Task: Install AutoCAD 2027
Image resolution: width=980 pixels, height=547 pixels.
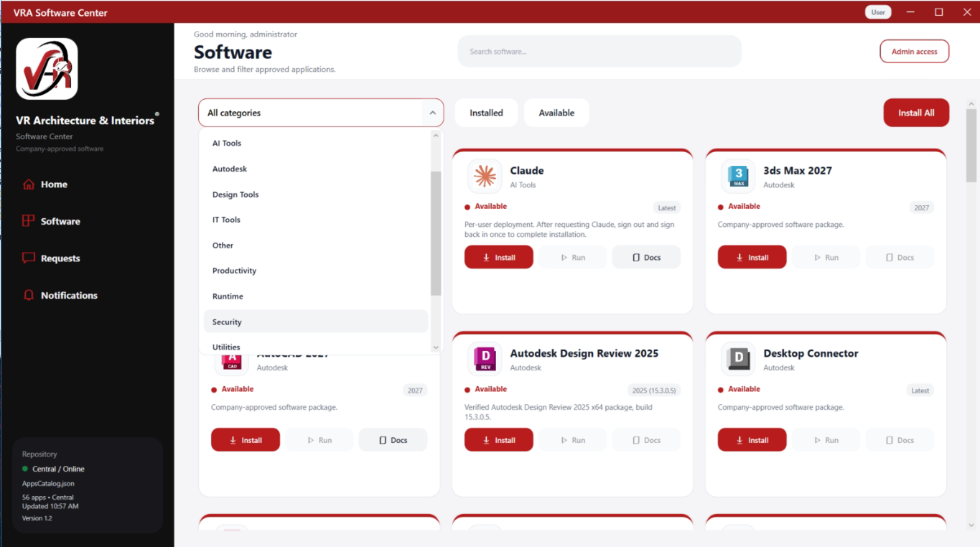Action: (246, 440)
